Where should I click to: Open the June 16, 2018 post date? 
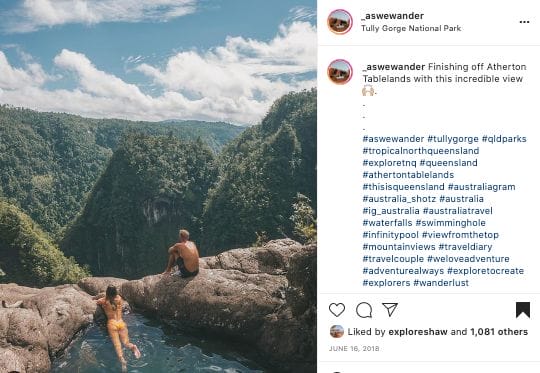[x=354, y=349]
